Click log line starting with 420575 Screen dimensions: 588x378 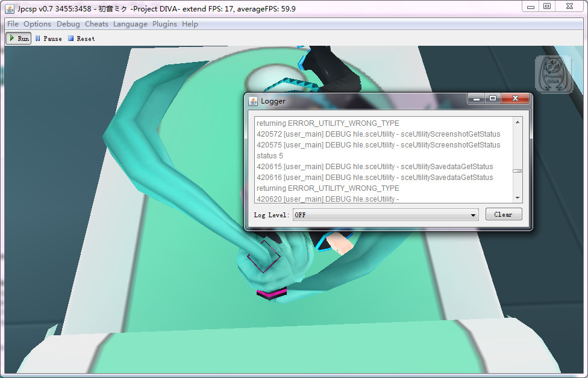click(378, 145)
